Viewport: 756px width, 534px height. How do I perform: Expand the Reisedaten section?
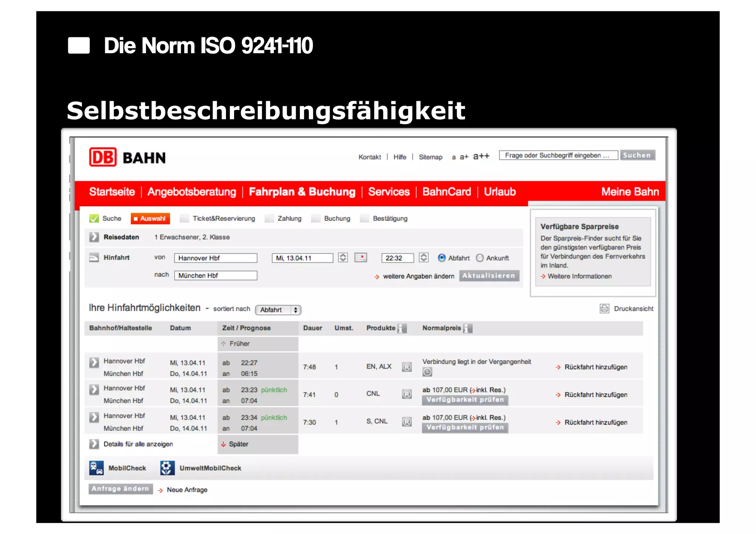[94, 237]
